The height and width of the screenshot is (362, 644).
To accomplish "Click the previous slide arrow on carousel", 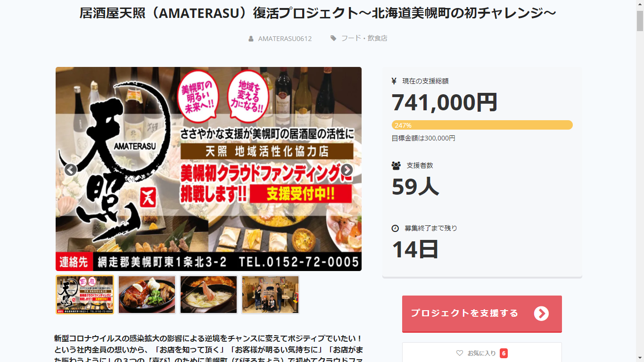I will click(x=71, y=170).
